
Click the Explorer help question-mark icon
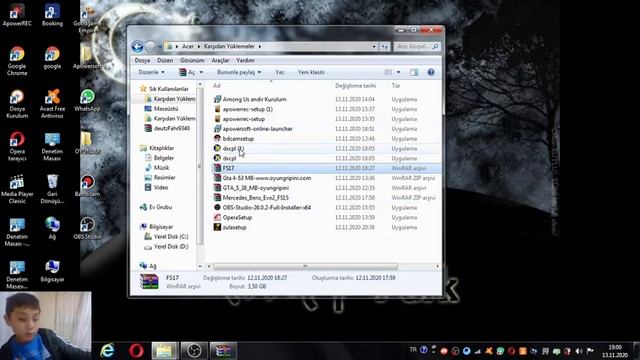431,72
